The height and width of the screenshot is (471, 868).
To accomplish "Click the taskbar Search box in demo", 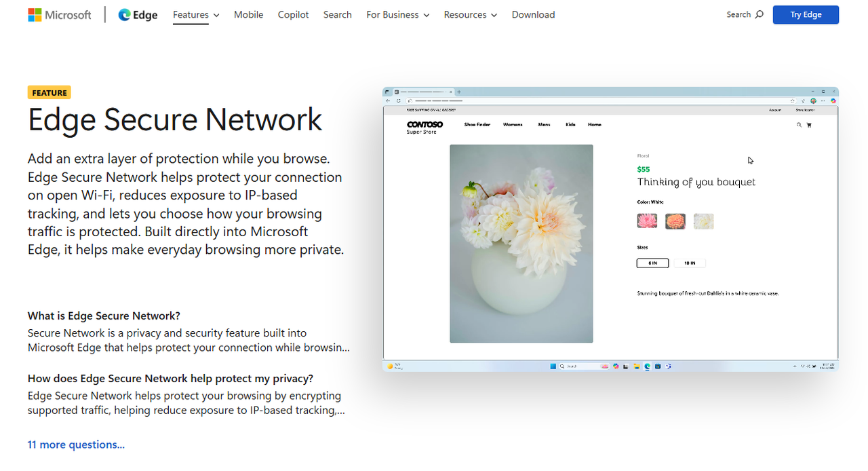I will 585,366.
